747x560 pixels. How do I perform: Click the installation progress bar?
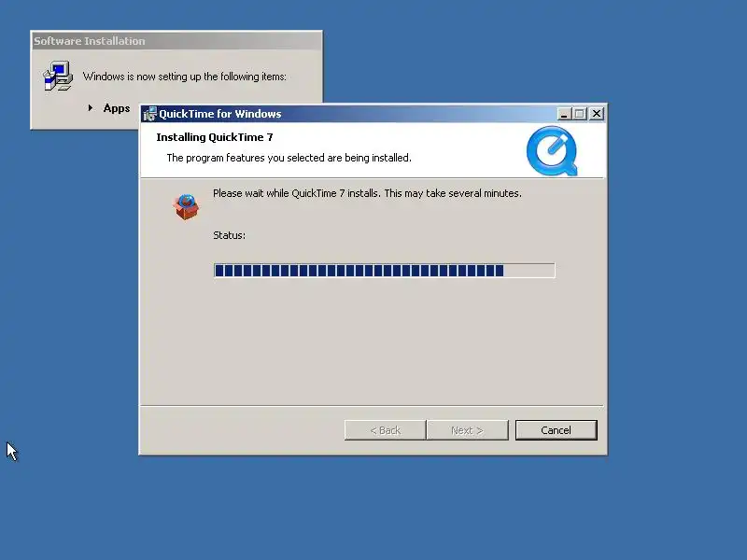(384, 271)
